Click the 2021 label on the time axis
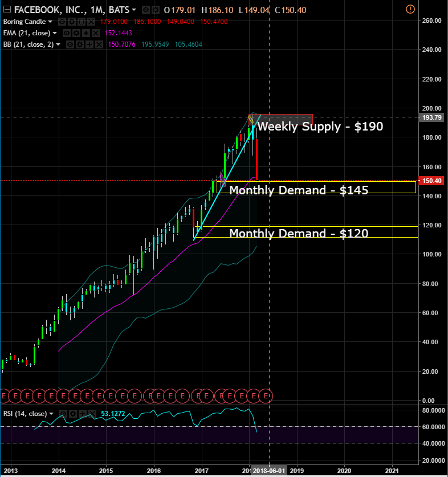This screenshot has height=477, width=448. [392, 471]
